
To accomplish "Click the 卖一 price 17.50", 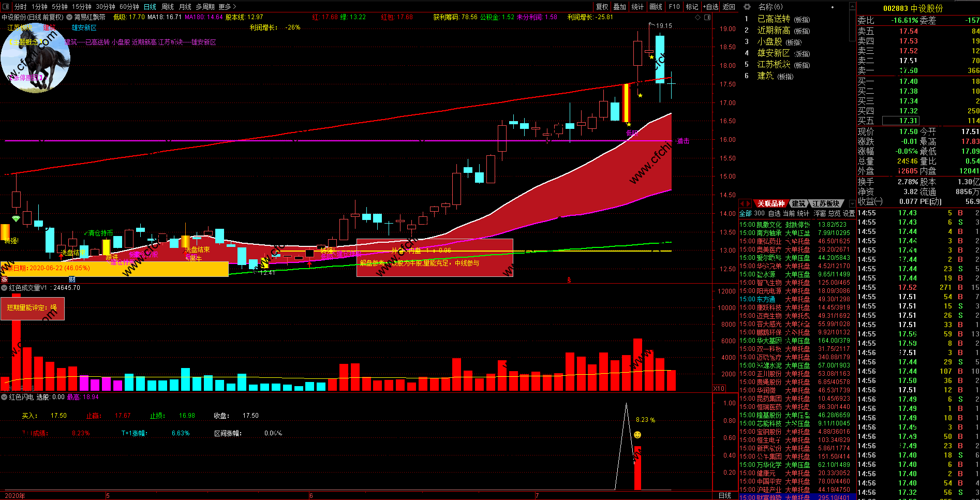I will coord(908,71).
